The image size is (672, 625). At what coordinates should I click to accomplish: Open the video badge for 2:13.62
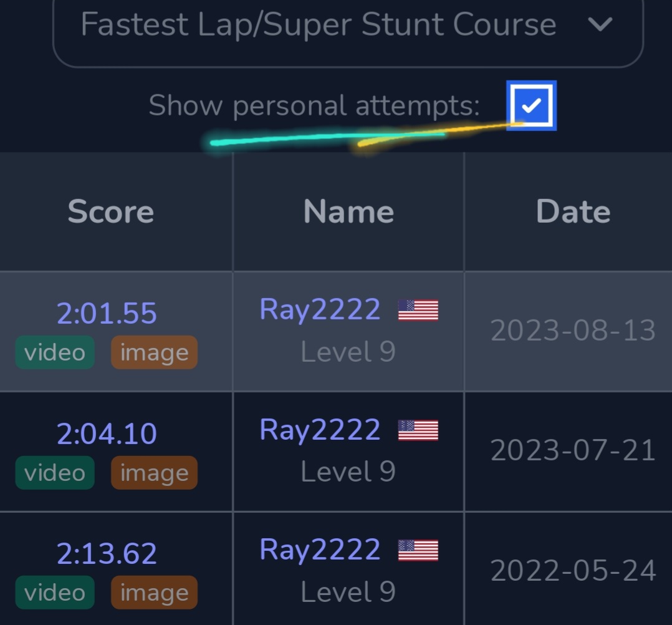55,593
